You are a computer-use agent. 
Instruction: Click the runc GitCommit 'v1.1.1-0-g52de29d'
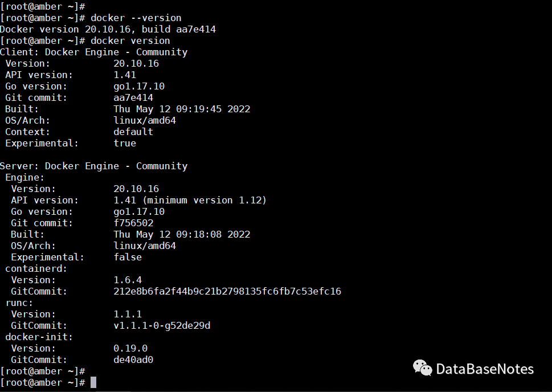pos(162,325)
